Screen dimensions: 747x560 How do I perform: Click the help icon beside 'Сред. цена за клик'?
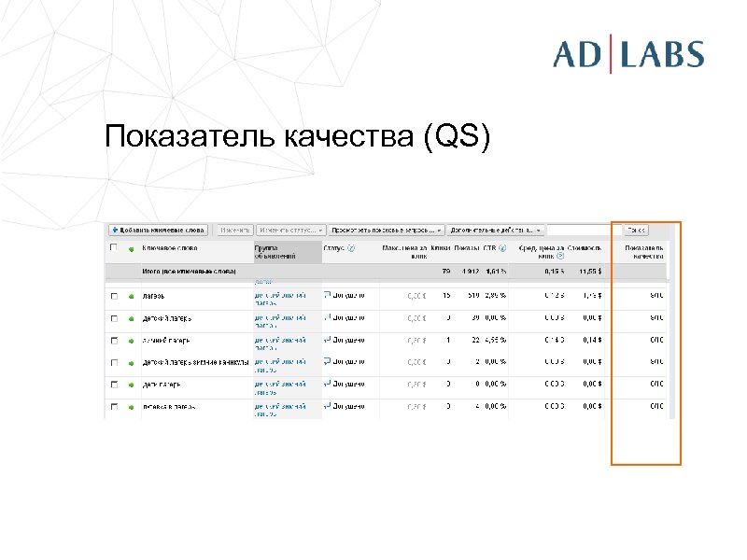[x=559, y=256]
